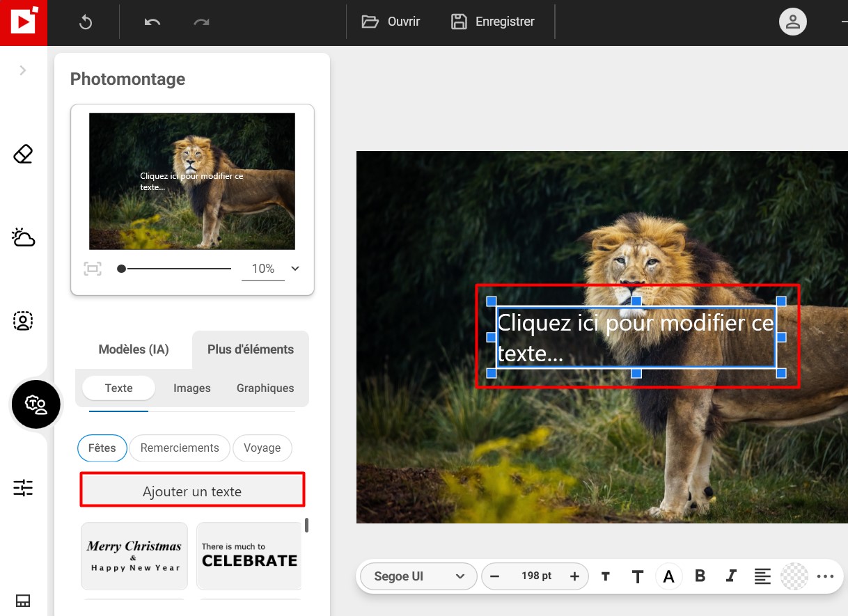
Task: Click the undo arrow icon
Action: point(152,22)
